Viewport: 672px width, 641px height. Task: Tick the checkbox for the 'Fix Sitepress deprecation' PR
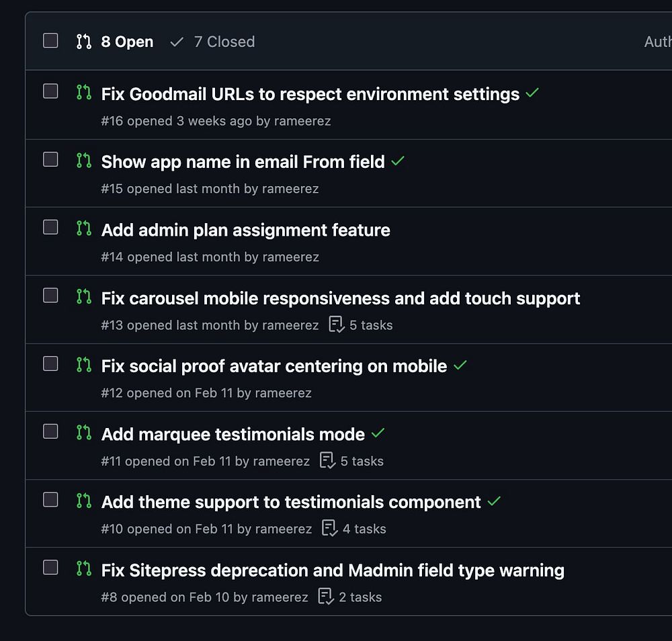point(50,568)
